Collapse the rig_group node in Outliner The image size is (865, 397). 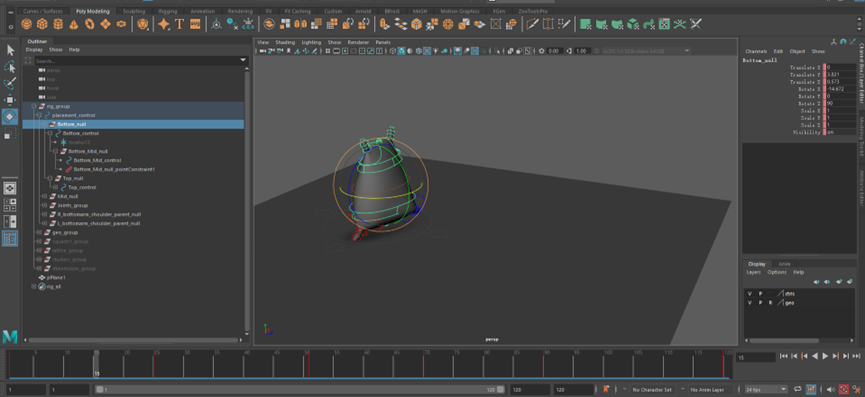[34, 106]
